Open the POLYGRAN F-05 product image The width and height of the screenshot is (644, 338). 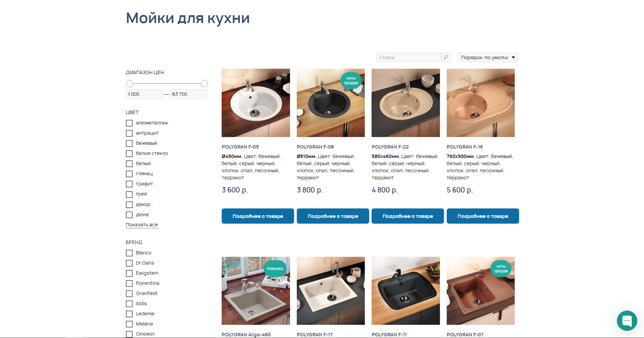click(x=256, y=103)
